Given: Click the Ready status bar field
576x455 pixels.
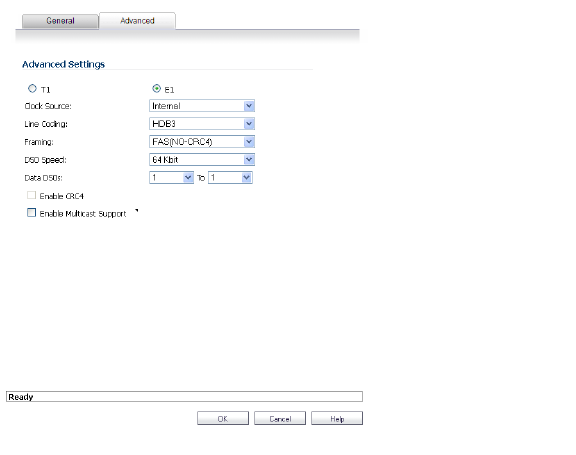Looking at the screenshot, I should coord(184,397).
